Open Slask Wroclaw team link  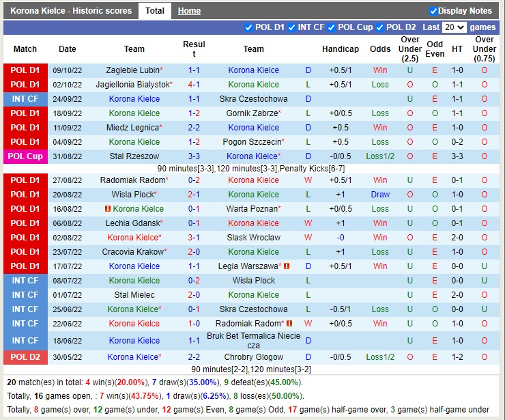click(253, 238)
